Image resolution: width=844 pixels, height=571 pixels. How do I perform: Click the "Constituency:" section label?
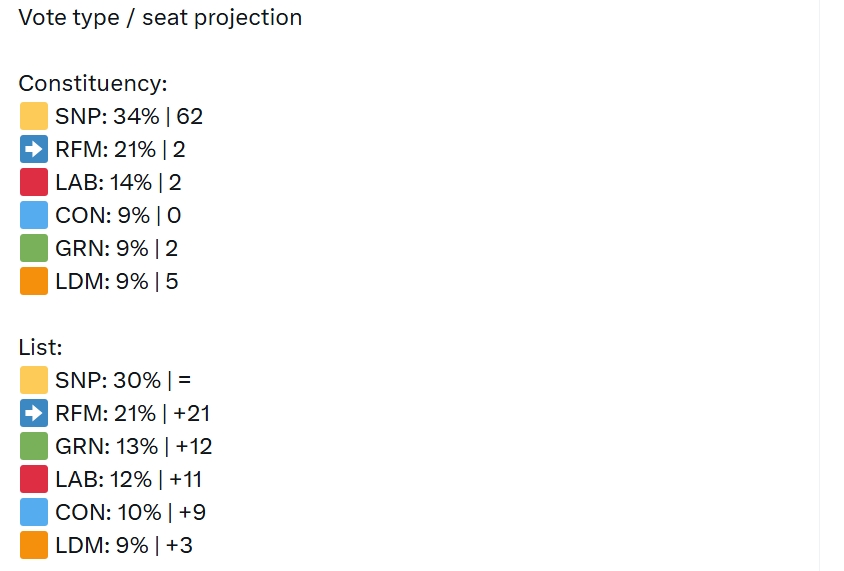pos(93,84)
